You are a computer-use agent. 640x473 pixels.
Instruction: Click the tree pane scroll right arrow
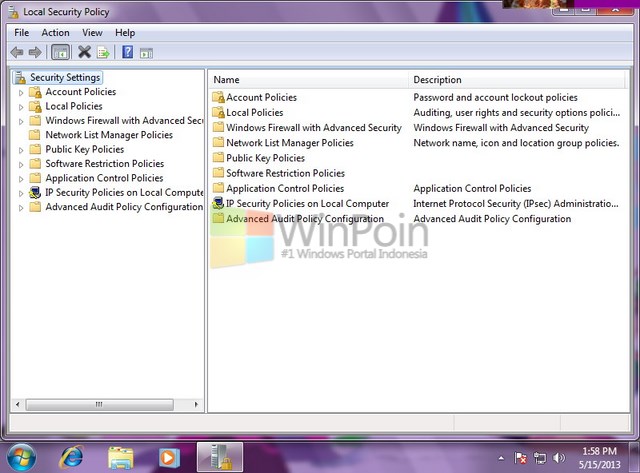[196, 404]
